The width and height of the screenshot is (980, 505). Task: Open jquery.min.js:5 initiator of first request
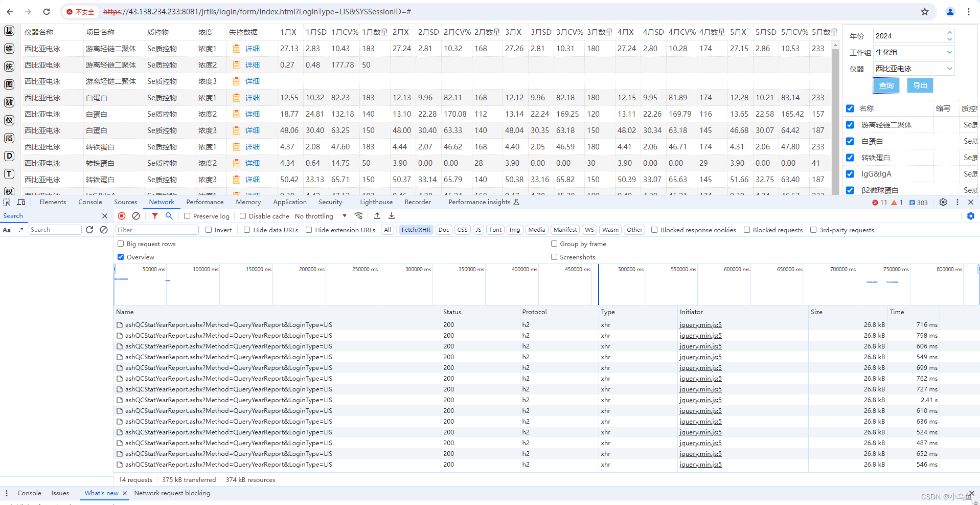700,325
